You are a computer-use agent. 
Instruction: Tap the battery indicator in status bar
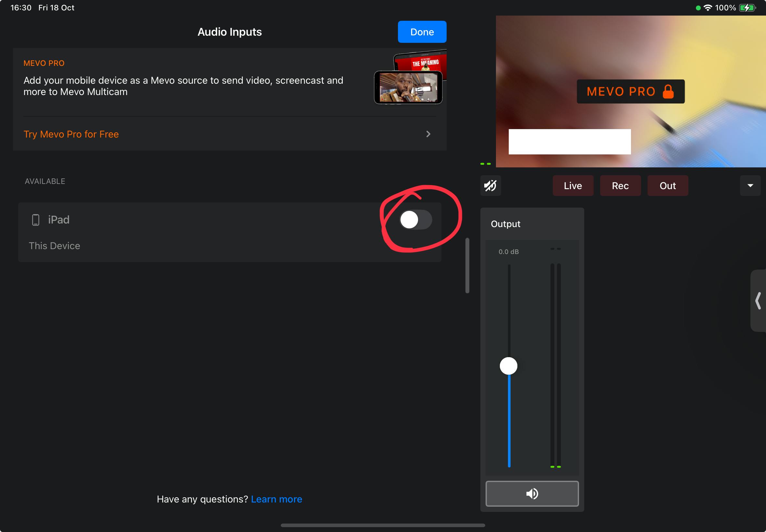[x=747, y=8]
